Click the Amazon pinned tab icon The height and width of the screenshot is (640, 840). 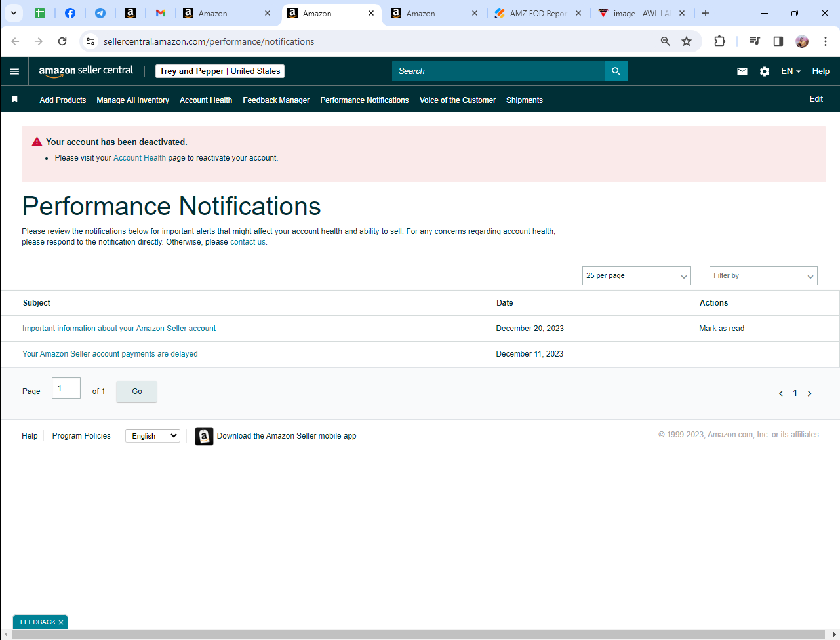coord(130,13)
